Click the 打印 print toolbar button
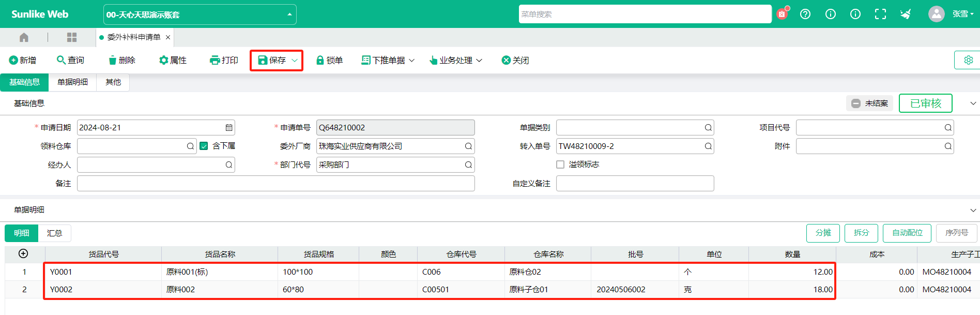Screen dimensions: 980x315 224,60
